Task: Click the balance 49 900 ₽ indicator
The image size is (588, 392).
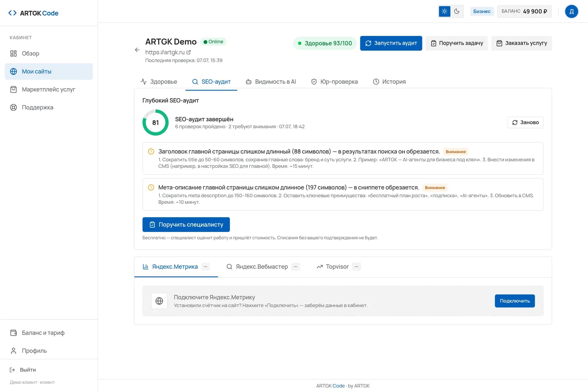Action: pos(524,11)
